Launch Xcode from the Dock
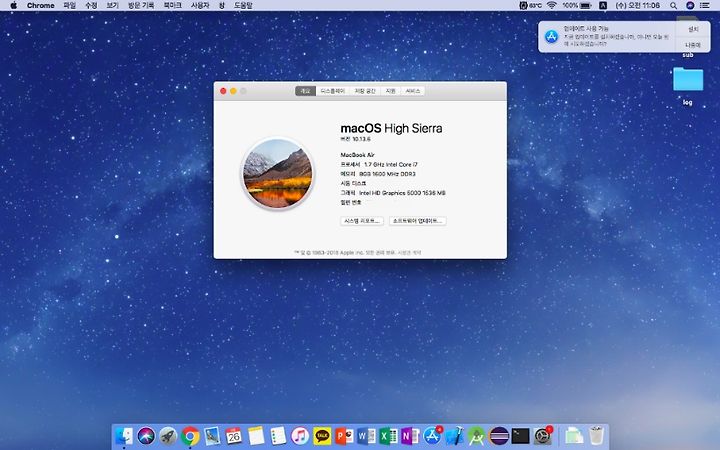720x450 pixels. [454, 436]
